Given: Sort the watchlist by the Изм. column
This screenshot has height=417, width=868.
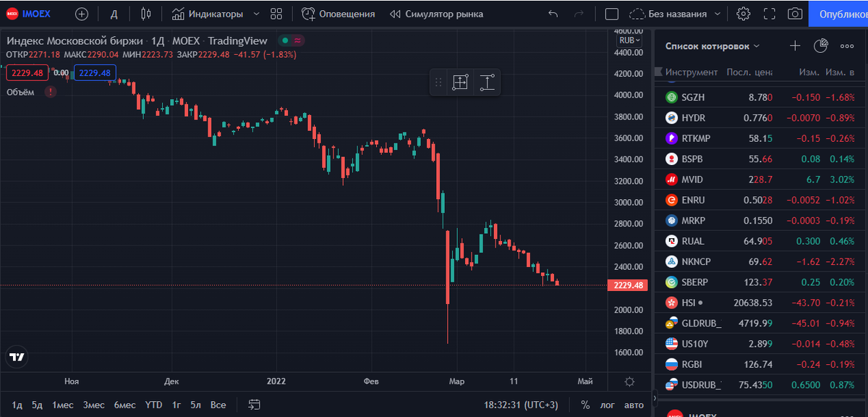Looking at the screenshot, I should tap(809, 72).
